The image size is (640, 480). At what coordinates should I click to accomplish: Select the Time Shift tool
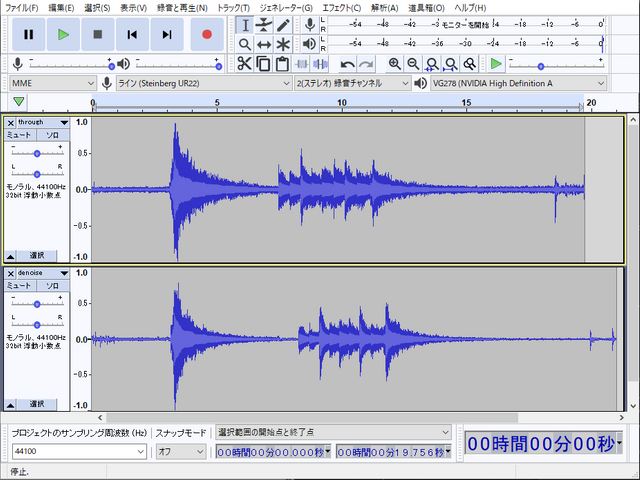(264, 44)
